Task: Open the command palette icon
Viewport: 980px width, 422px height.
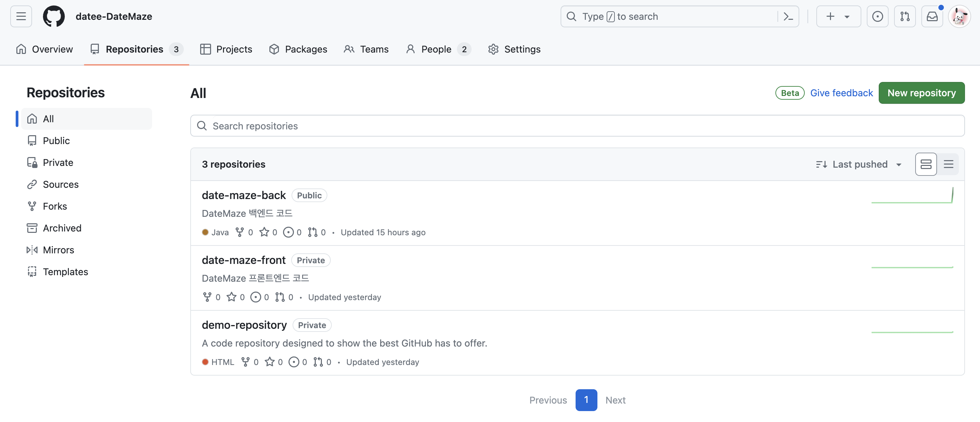Action: click(788, 16)
